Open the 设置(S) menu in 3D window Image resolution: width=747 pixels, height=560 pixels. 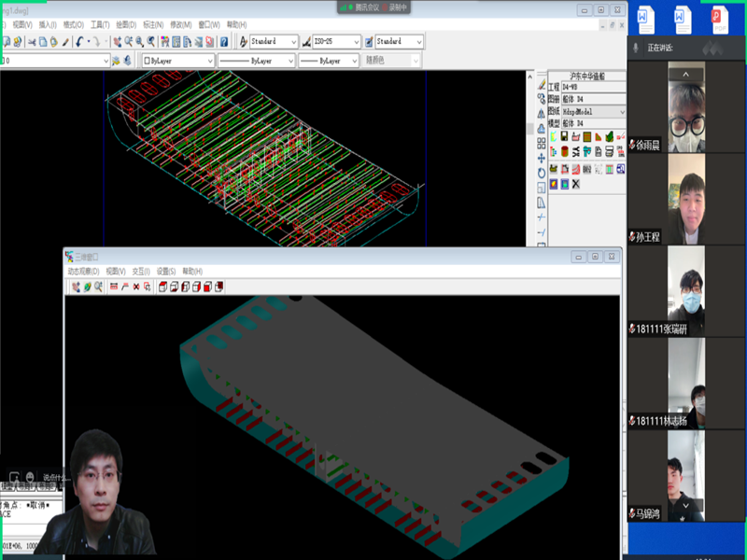(x=165, y=271)
